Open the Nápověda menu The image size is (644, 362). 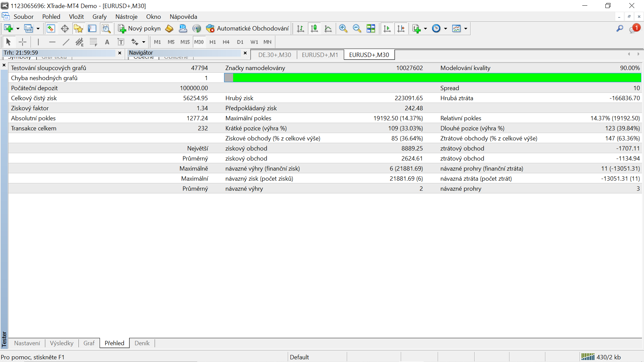183,17
